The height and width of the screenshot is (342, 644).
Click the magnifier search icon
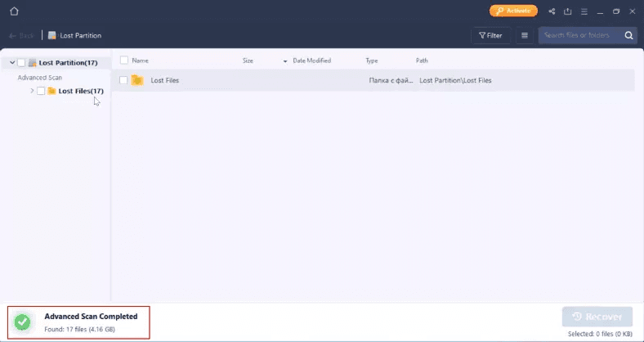coord(628,35)
